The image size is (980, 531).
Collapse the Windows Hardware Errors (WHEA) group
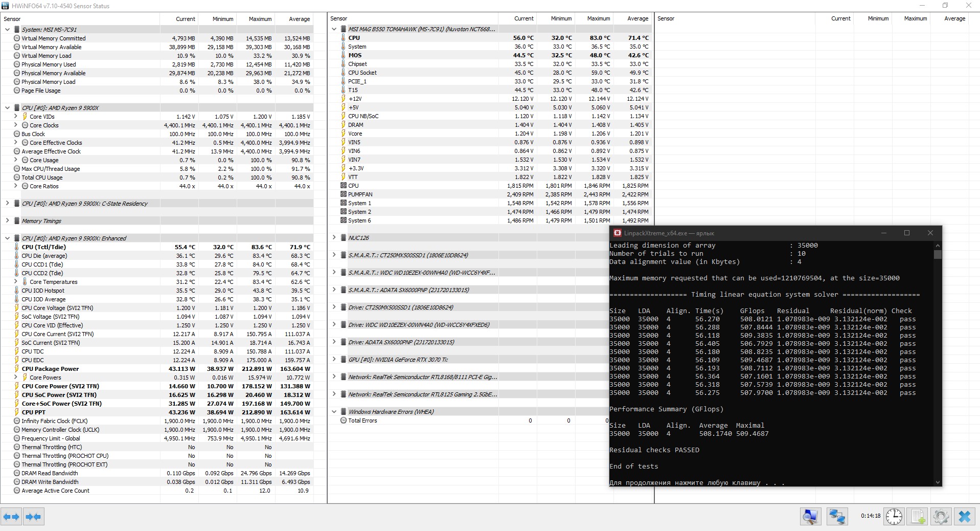334,412
